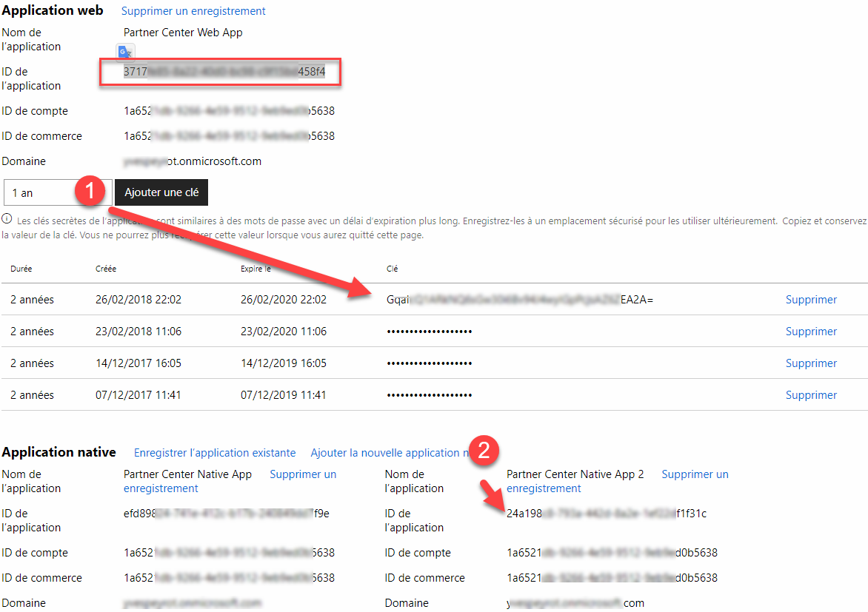
Task: Delete the key created 23/02/2018 11:06
Action: [811, 332]
